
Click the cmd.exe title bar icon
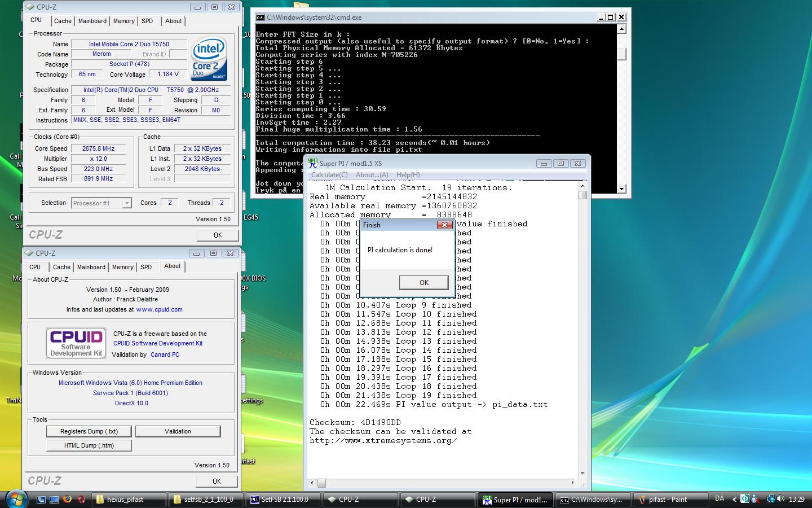click(x=260, y=17)
